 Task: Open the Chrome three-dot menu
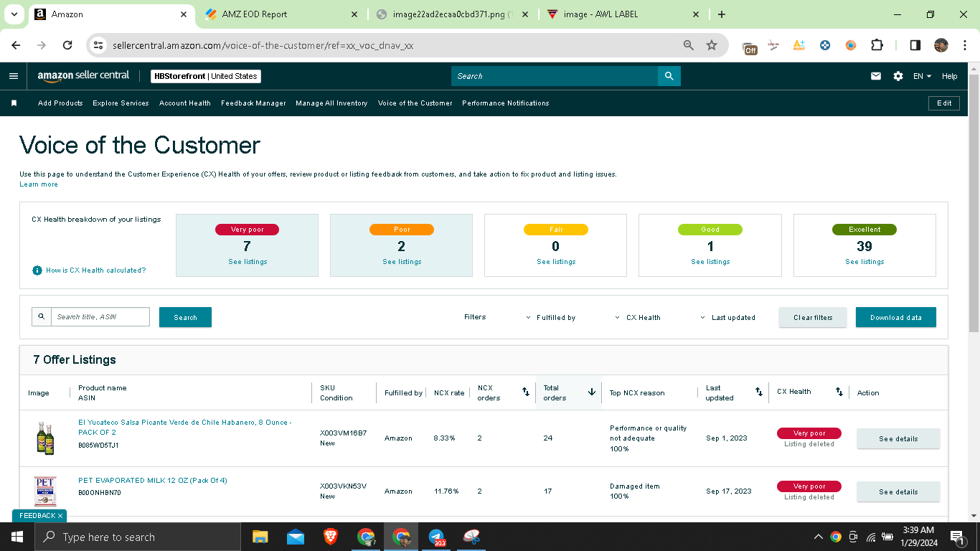[x=964, y=45]
